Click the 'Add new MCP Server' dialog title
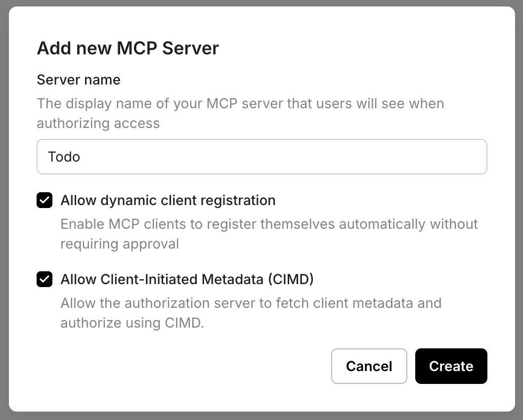This screenshot has height=420, width=523. tap(128, 48)
